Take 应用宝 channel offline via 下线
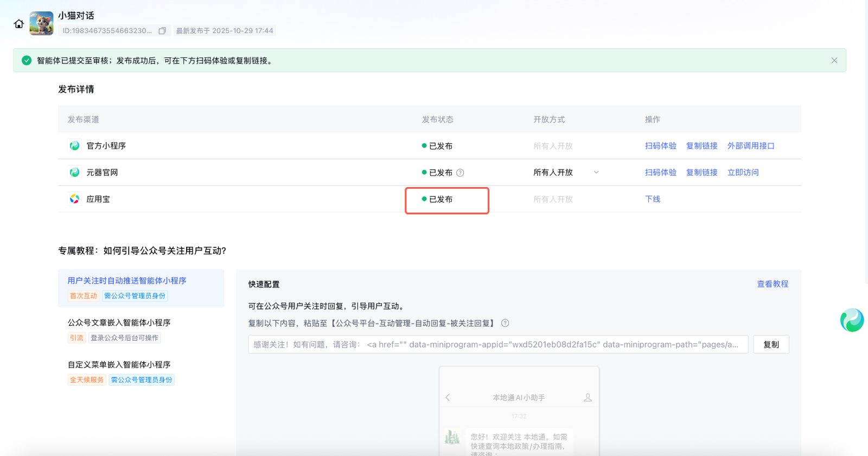868x456 pixels. (653, 199)
